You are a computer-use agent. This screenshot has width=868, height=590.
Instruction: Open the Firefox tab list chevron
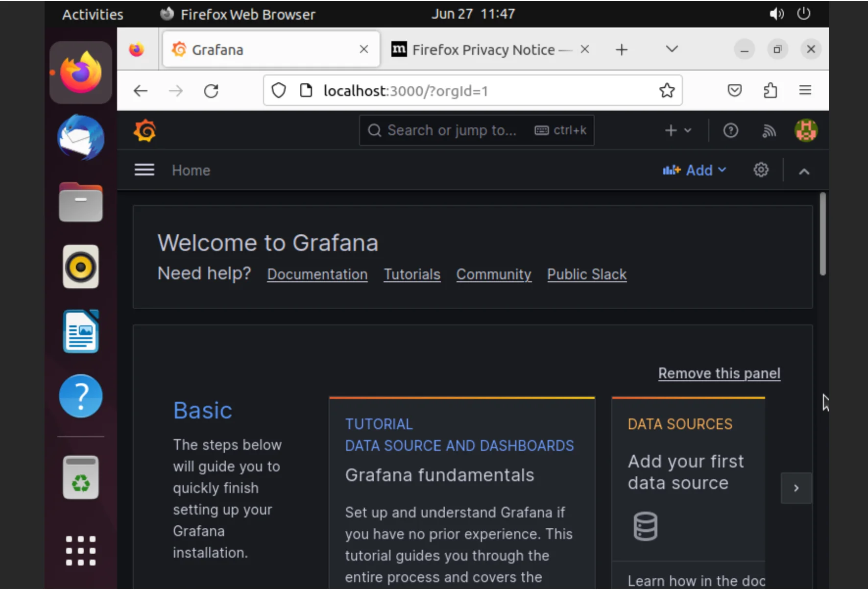pos(671,49)
